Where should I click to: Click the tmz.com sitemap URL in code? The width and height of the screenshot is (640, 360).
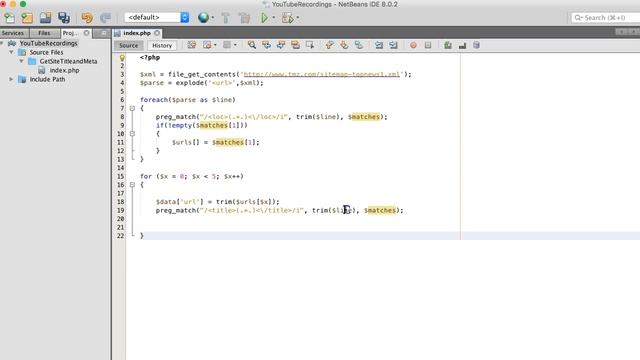[x=322, y=74]
